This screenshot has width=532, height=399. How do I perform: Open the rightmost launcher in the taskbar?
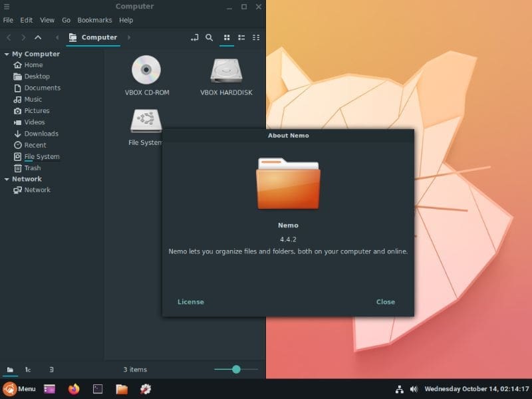point(146,389)
